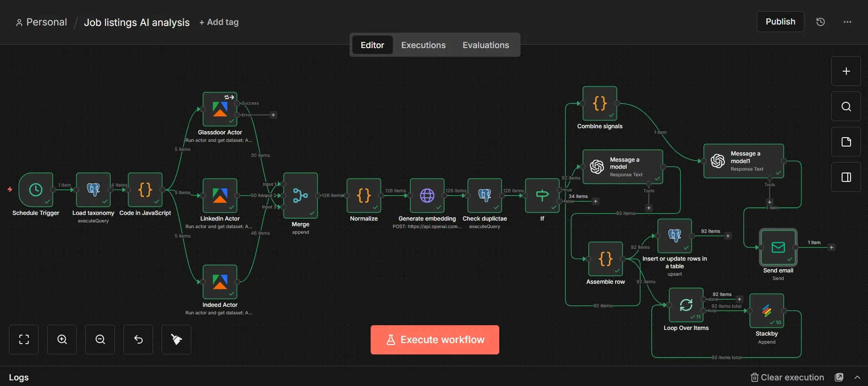Viewport: 868px width, 386px height.
Task: Add a sticky note to canvas
Action: tap(846, 142)
